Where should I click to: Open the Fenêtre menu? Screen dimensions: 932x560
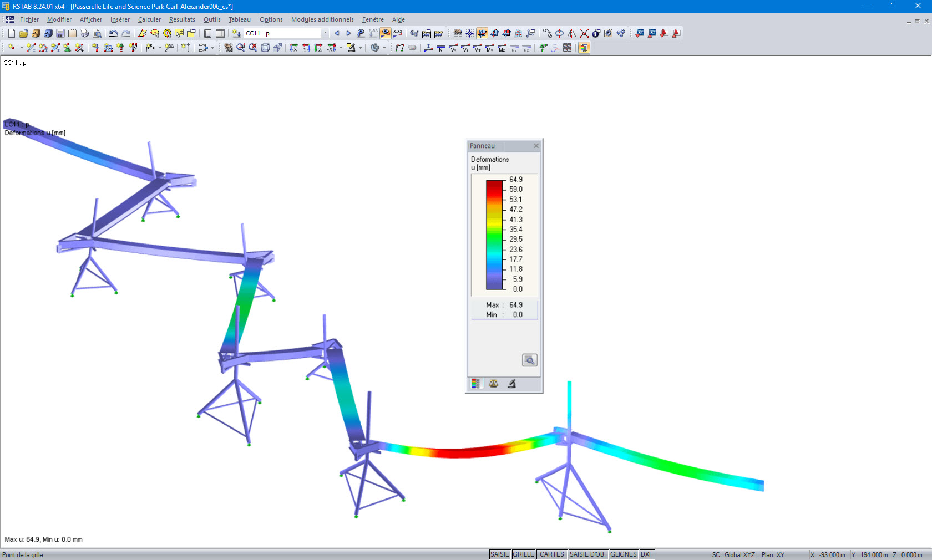point(373,19)
